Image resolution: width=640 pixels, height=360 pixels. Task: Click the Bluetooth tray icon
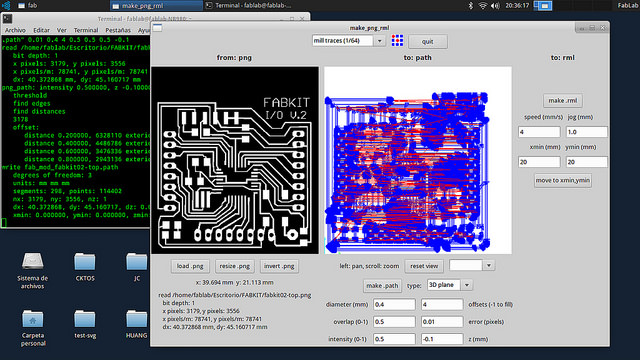click(x=471, y=5)
